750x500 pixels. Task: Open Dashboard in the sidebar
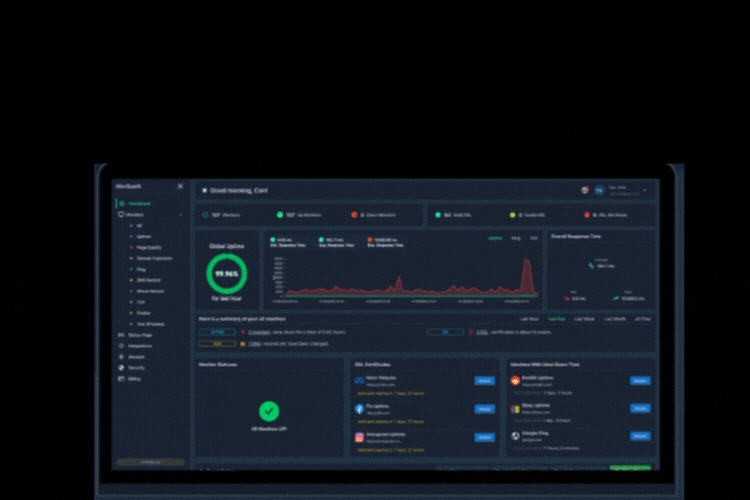tap(139, 204)
